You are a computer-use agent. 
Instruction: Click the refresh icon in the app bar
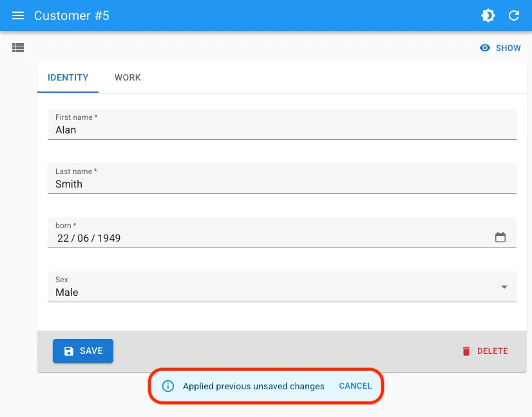[514, 15]
